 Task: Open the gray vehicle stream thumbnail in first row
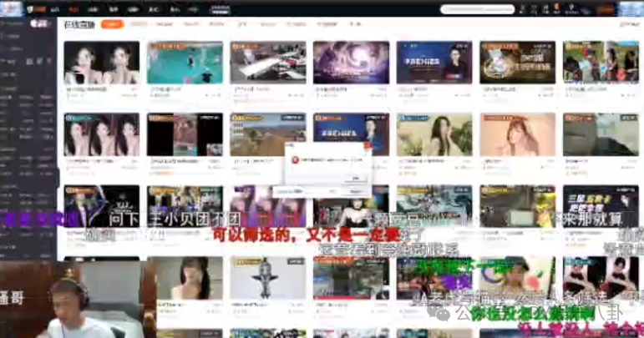coord(268,63)
